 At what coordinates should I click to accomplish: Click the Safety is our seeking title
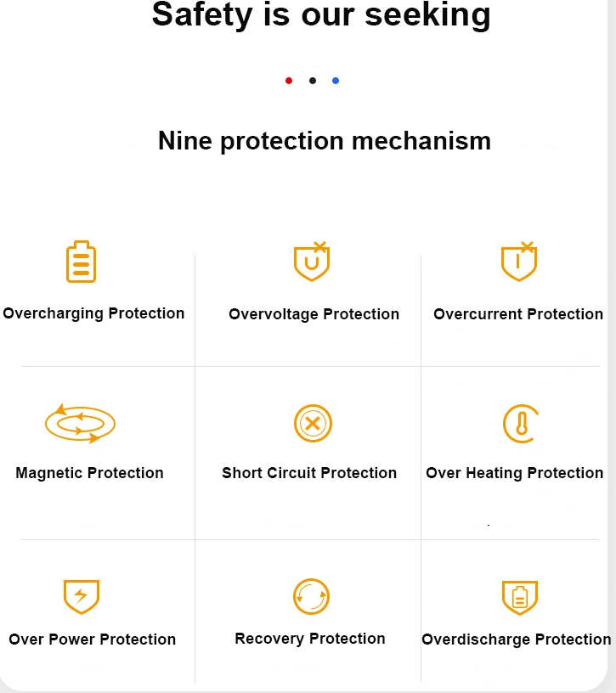click(x=321, y=14)
